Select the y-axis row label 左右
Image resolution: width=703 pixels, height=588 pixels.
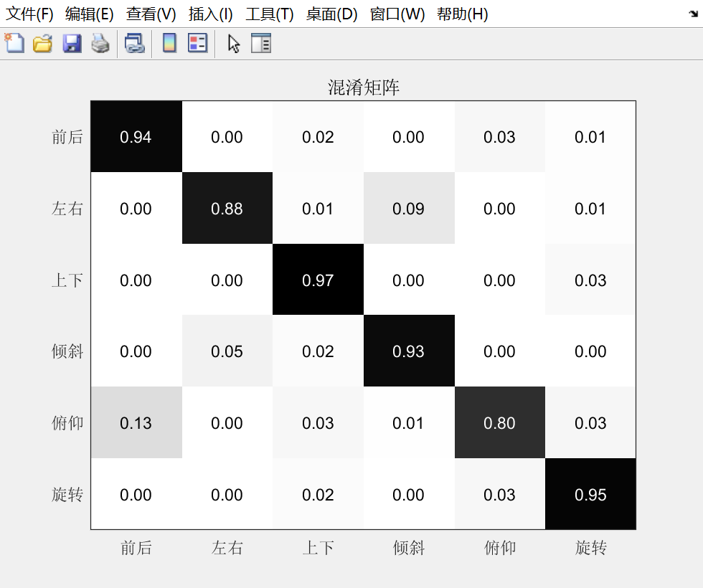click(67, 209)
